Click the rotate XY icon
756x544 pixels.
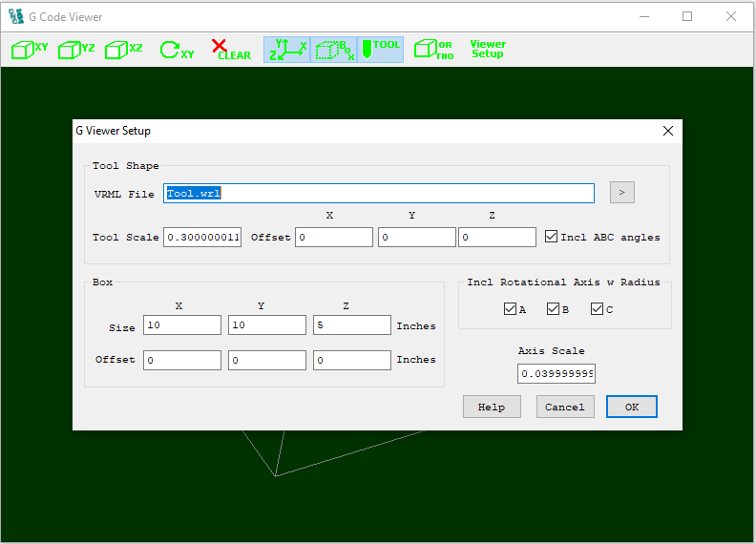coord(176,50)
